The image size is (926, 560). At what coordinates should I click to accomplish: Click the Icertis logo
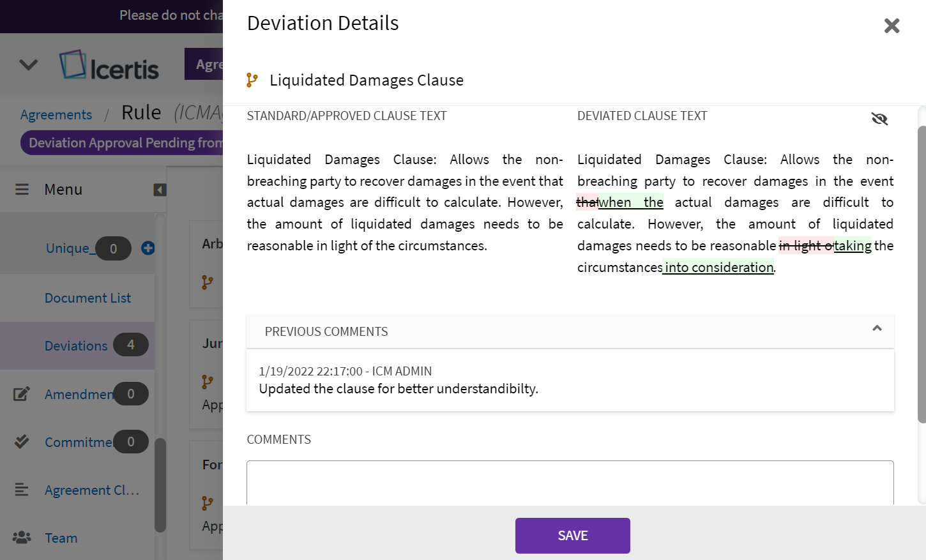click(x=109, y=66)
